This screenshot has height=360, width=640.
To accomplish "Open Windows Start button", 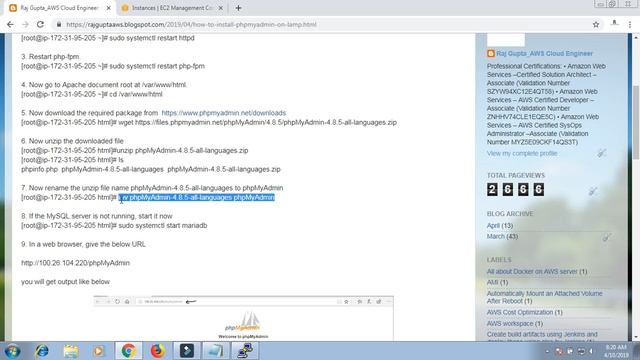I will (x=12, y=351).
